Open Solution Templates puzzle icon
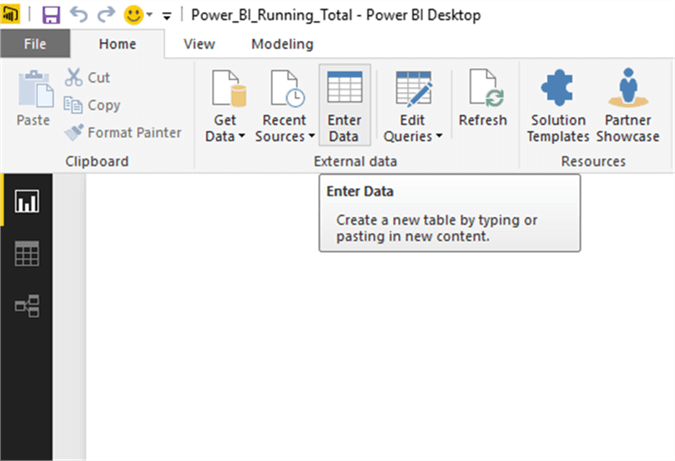 (558, 87)
